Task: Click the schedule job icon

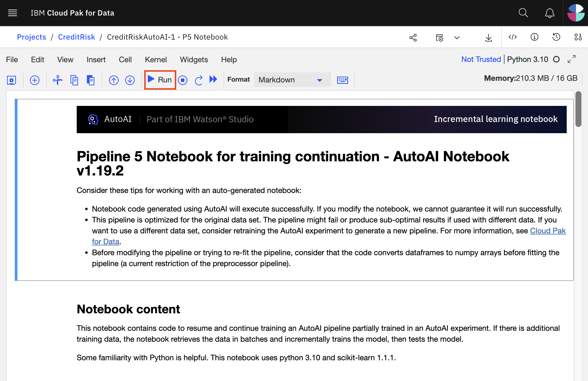Action: click(439, 37)
